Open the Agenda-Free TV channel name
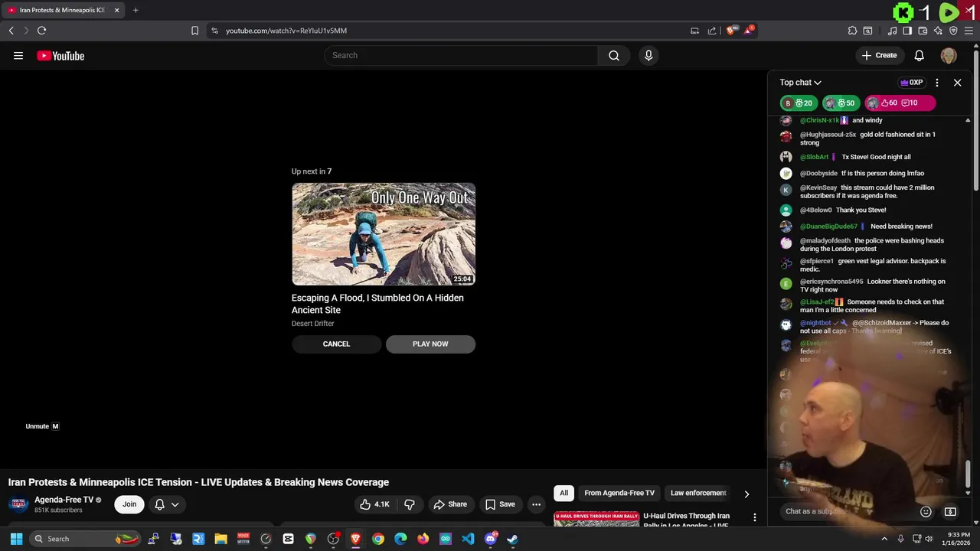 click(x=64, y=500)
